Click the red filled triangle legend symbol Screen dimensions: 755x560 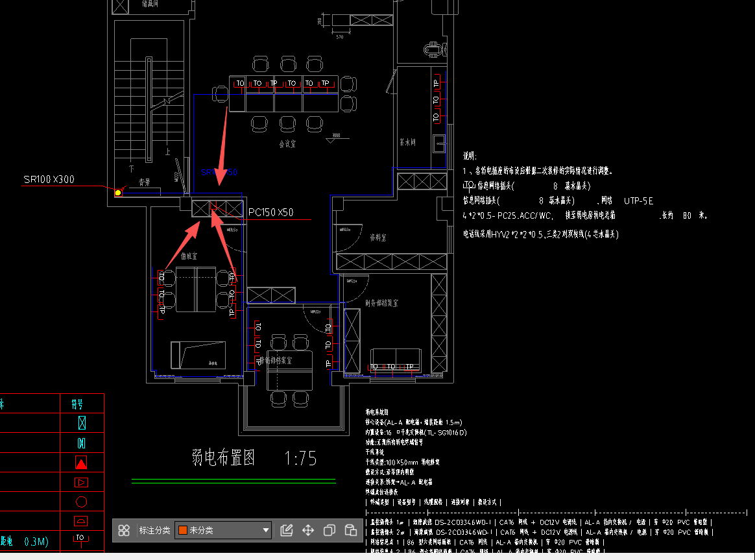click(80, 463)
